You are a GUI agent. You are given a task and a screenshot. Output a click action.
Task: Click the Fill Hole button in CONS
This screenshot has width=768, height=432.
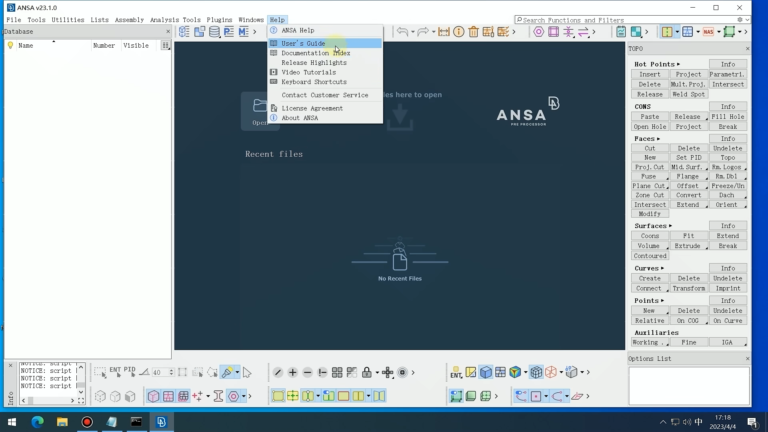point(728,117)
